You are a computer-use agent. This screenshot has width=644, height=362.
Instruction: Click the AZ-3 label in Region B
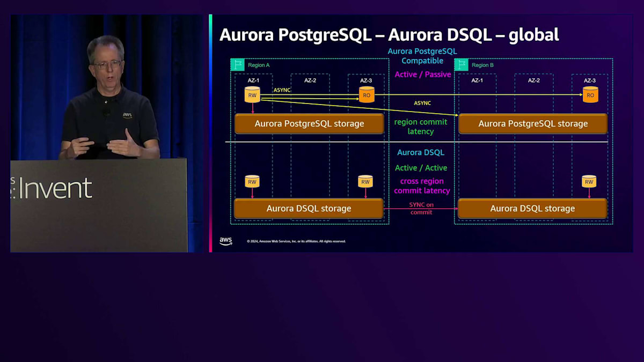pyautogui.click(x=590, y=80)
